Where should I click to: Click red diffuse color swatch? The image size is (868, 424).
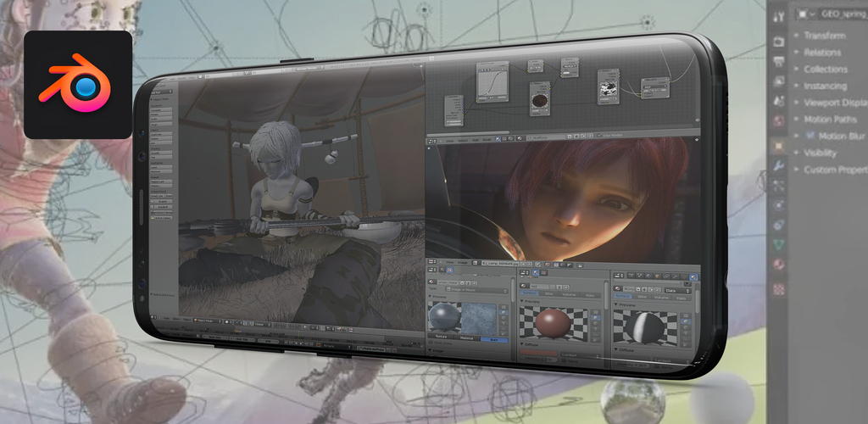point(538,353)
